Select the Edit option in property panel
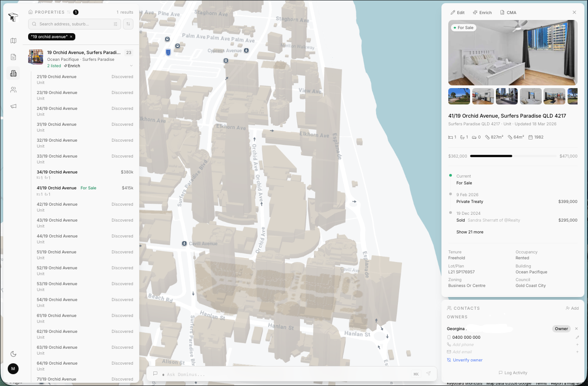The image size is (588, 386). pyautogui.click(x=457, y=13)
